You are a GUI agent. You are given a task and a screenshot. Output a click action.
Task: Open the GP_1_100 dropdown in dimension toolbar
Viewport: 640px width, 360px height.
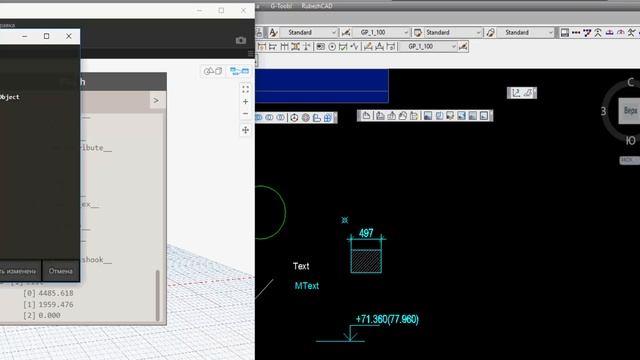(428, 47)
